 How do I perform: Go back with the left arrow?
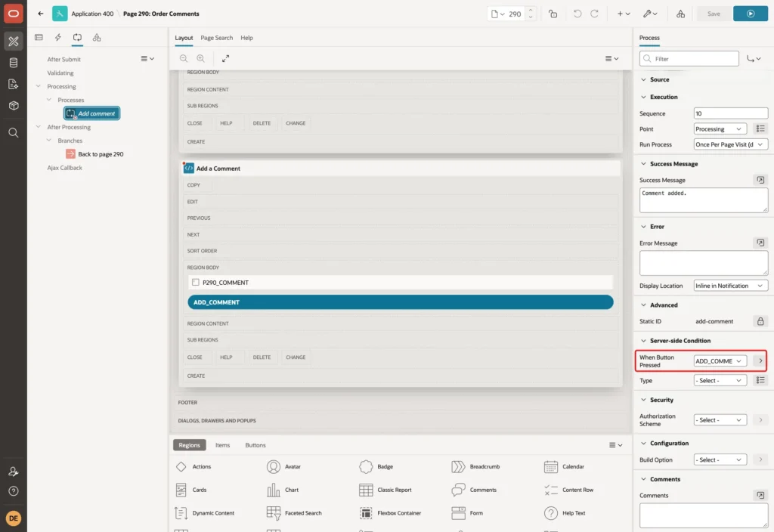click(x=41, y=14)
